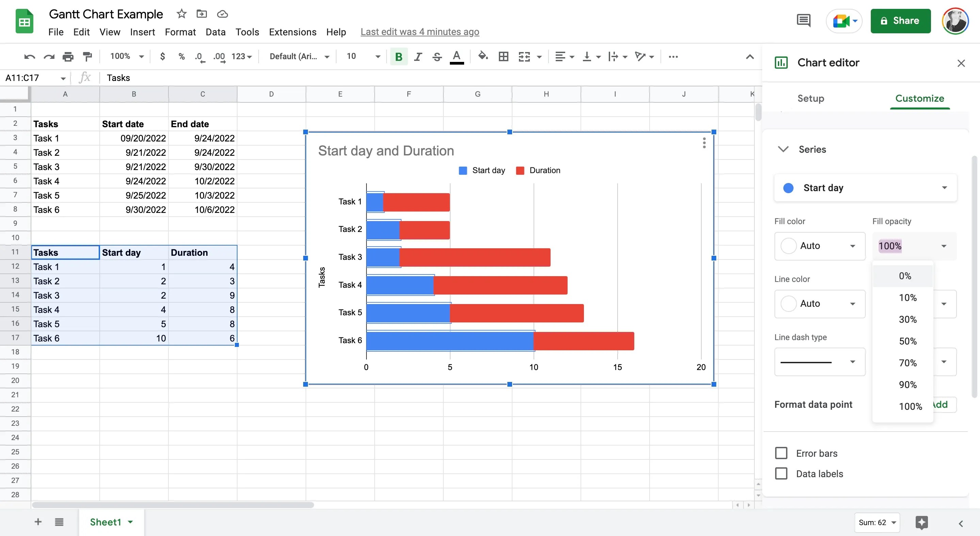Open the print dialog
Viewport: 980px width, 536px height.
[x=68, y=56]
